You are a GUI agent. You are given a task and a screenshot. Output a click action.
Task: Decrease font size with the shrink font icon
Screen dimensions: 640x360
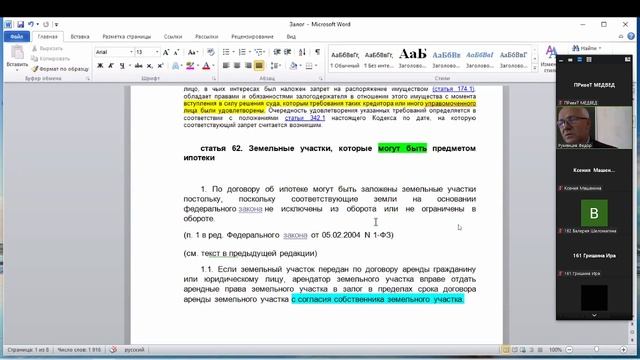pyautogui.click(x=176, y=52)
